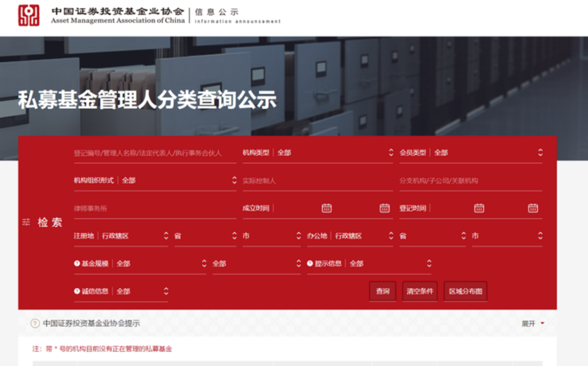
Task: Open the 办公地 省 dropdown
Action: (x=432, y=236)
